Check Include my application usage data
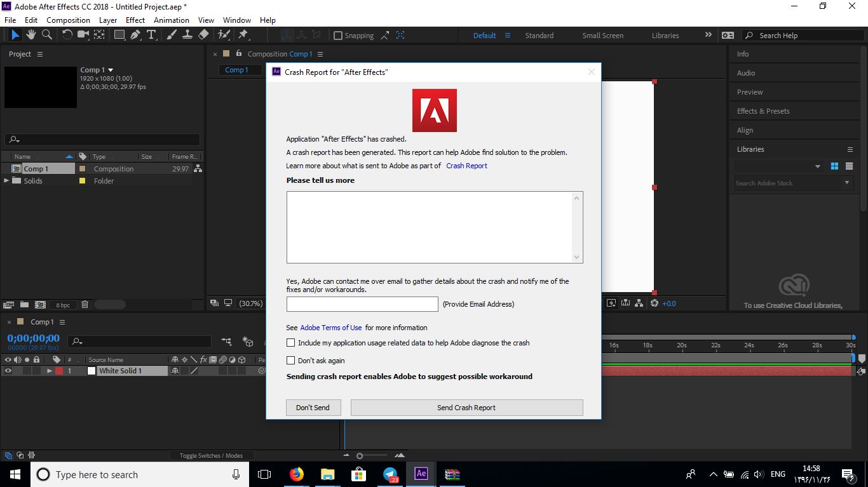 click(291, 343)
